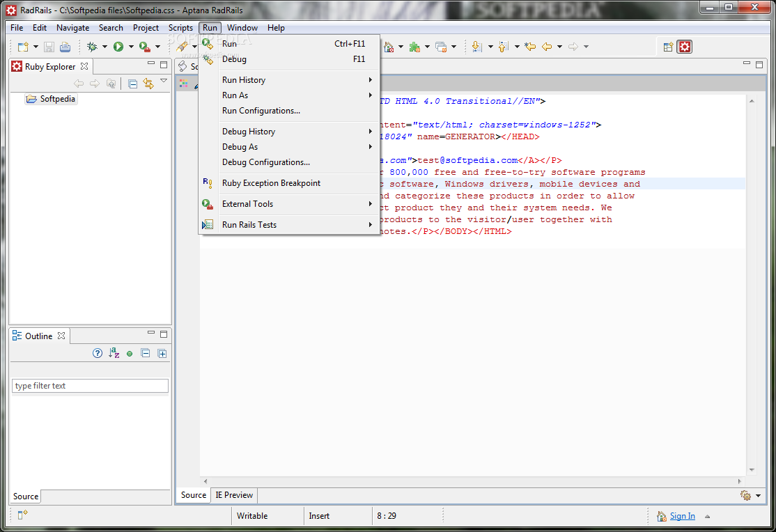Image resolution: width=776 pixels, height=532 pixels.
Task: Select Debug in the Run menu
Action: [x=289, y=59]
